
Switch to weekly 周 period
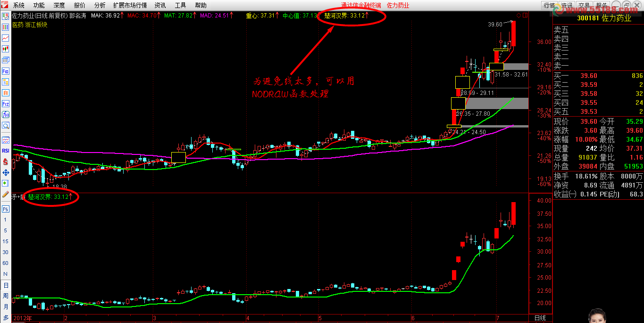coord(6,296)
